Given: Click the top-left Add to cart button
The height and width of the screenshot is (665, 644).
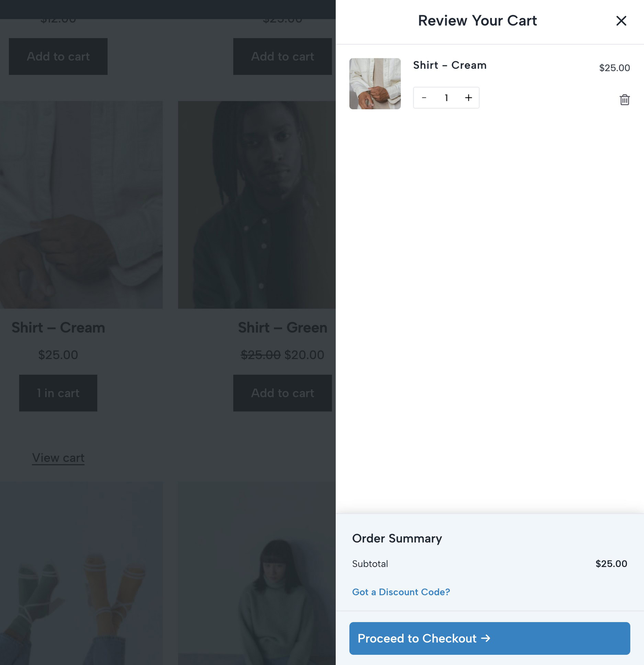Looking at the screenshot, I should 58,56.
